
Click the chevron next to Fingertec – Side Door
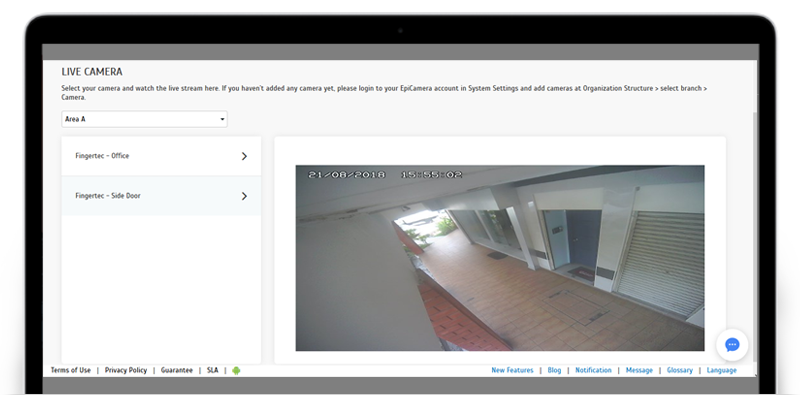244,196
